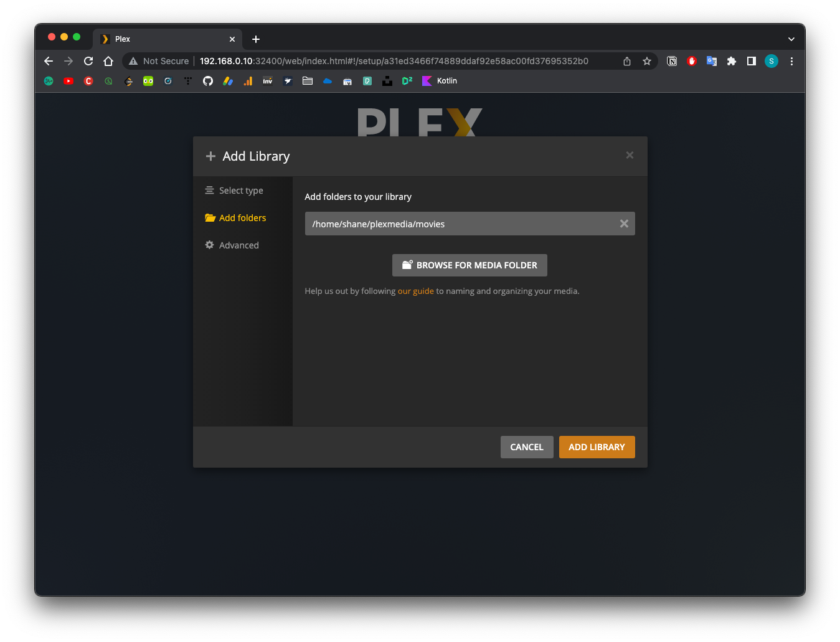Open the Select type step
This screenshot has width=840, height=642.
click(x=234, y=191)
